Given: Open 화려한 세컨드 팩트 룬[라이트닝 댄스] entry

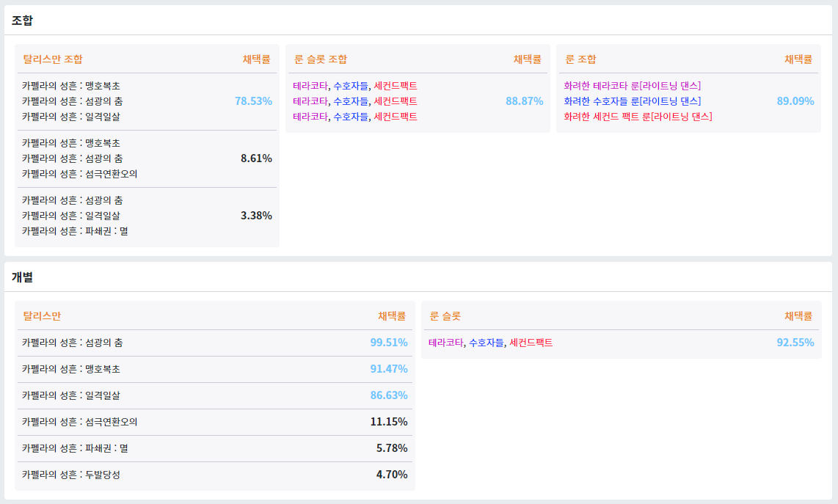Looking at the screenshot, I should click(638, 117).
